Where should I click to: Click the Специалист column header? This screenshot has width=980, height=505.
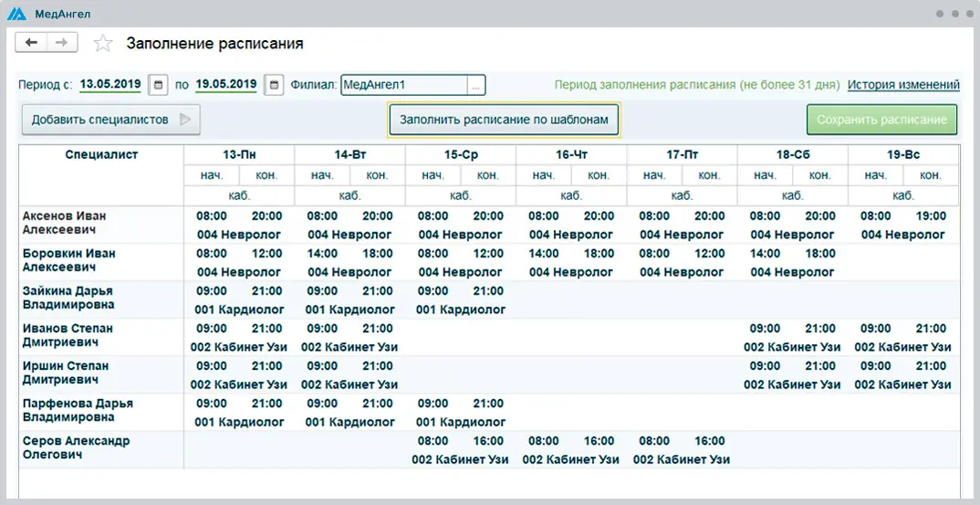101,154
